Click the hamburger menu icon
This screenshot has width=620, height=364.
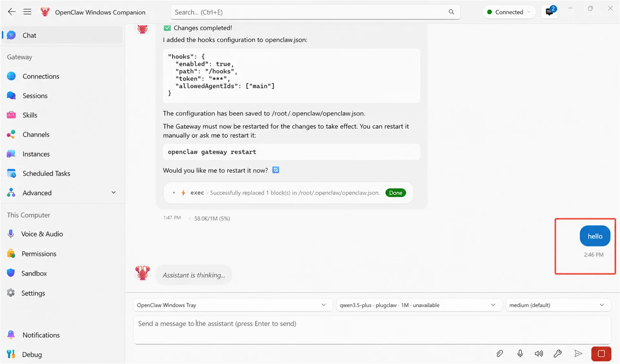coord(27,12)
